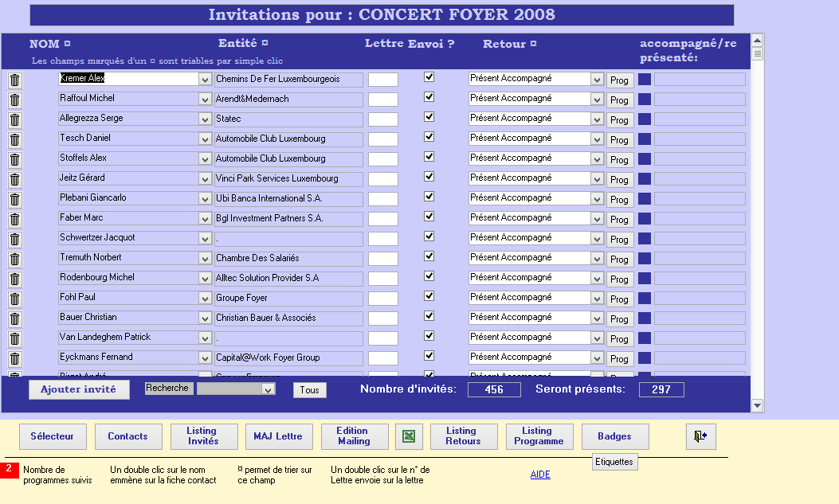Uncheck Envoi checkbox for Kremer Alex
The width and height of the screenshot is (839, 504).
429,77
